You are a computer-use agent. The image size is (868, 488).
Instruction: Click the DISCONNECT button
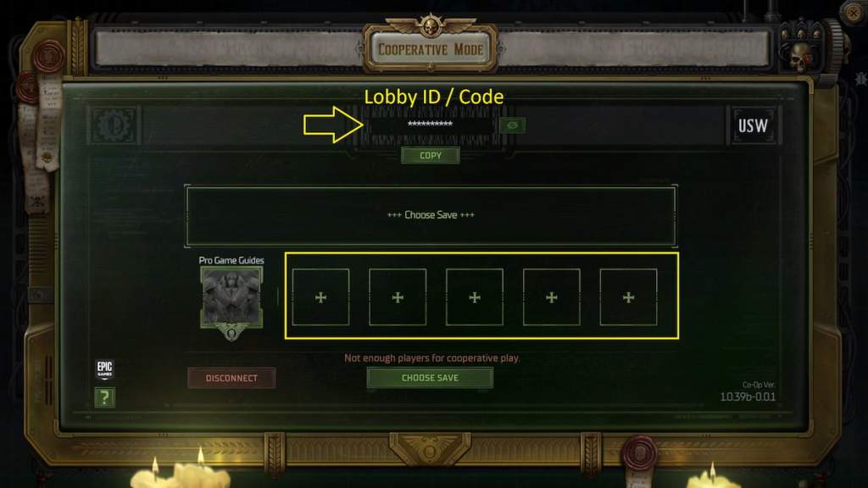[231, 378]
